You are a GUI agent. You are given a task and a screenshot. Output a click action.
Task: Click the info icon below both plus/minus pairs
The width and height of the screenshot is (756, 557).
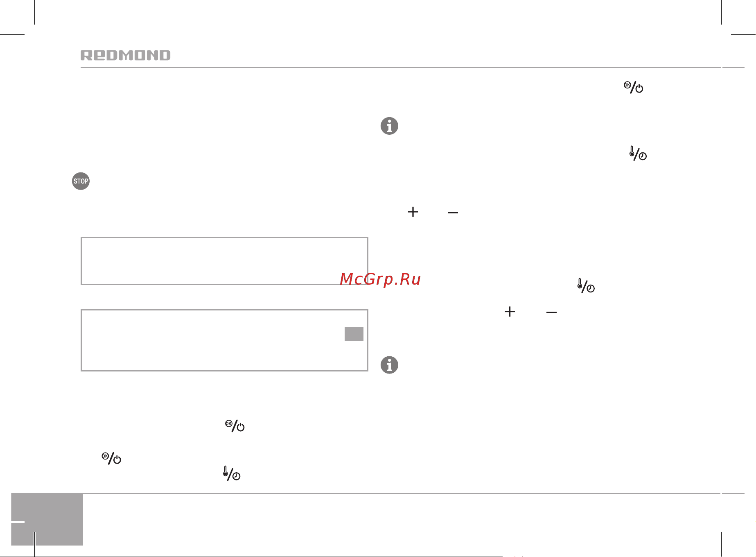pyautogui.click(x=389, y=365)
